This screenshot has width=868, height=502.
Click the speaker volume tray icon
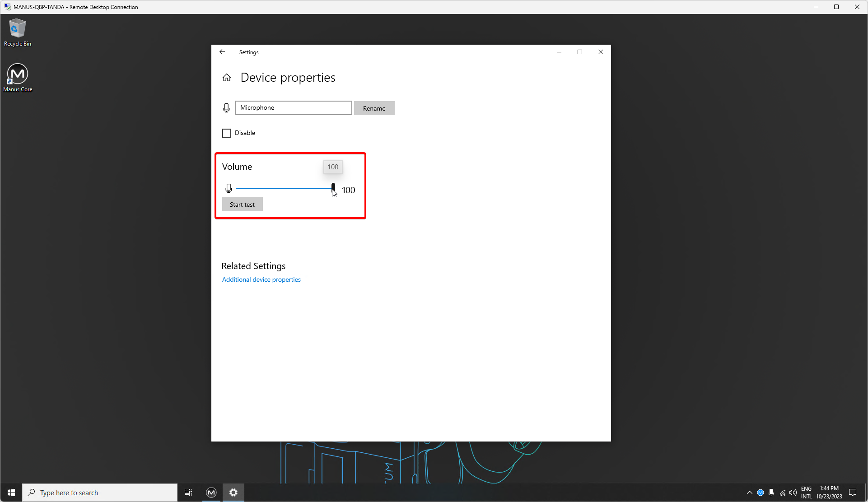[x=793, y=493]
